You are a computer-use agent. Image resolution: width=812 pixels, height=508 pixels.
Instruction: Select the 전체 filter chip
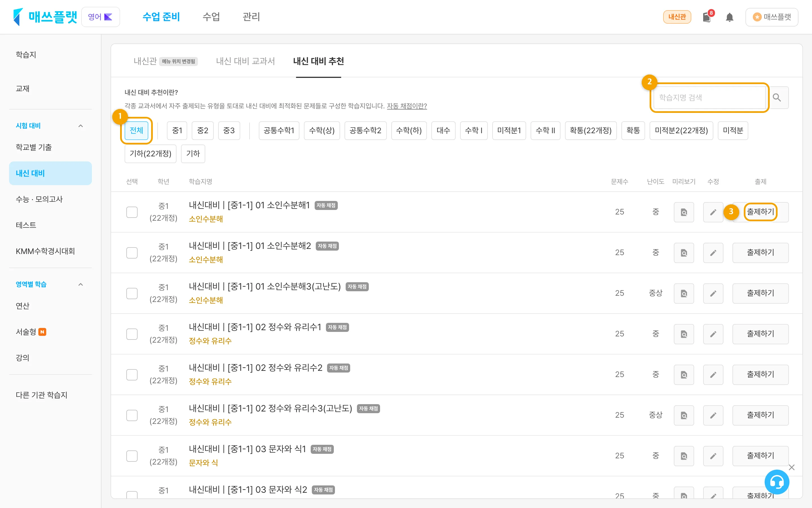136,130
